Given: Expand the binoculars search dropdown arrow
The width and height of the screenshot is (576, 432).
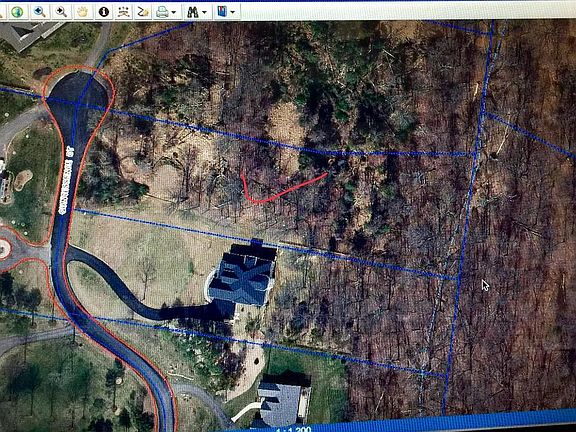Looking at the screenshot, I should click(x=204, y=13).
